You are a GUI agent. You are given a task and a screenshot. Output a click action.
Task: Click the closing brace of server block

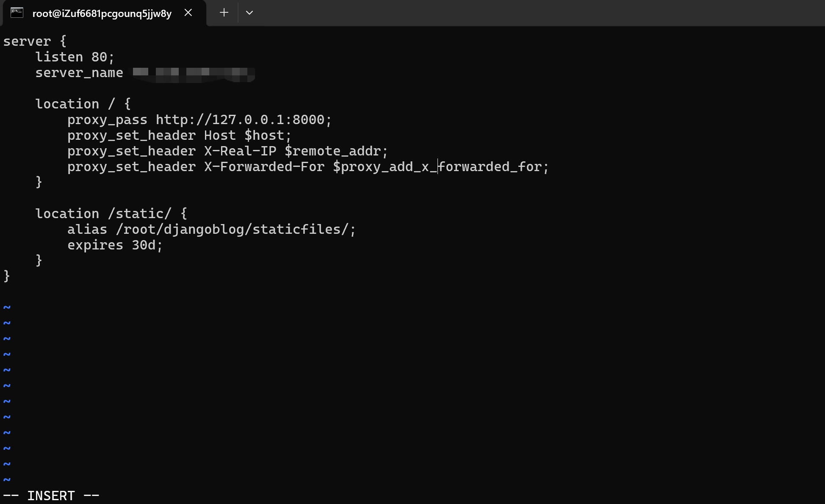(6, 276)
